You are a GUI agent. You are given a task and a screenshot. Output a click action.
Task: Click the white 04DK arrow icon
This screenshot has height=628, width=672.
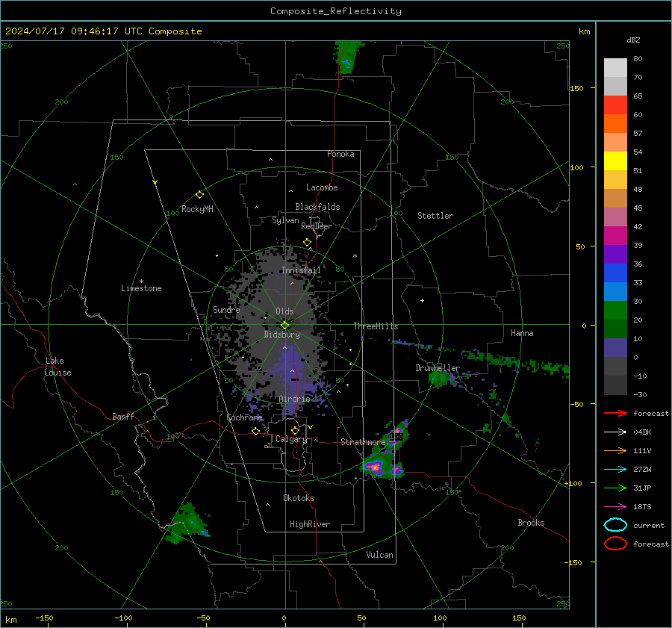pos(615,432)
